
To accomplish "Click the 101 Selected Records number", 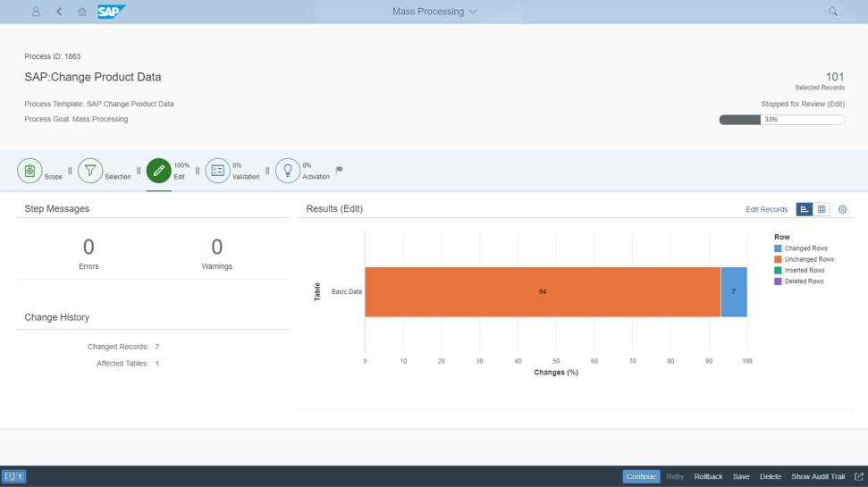I will click(x=835, y=77).
